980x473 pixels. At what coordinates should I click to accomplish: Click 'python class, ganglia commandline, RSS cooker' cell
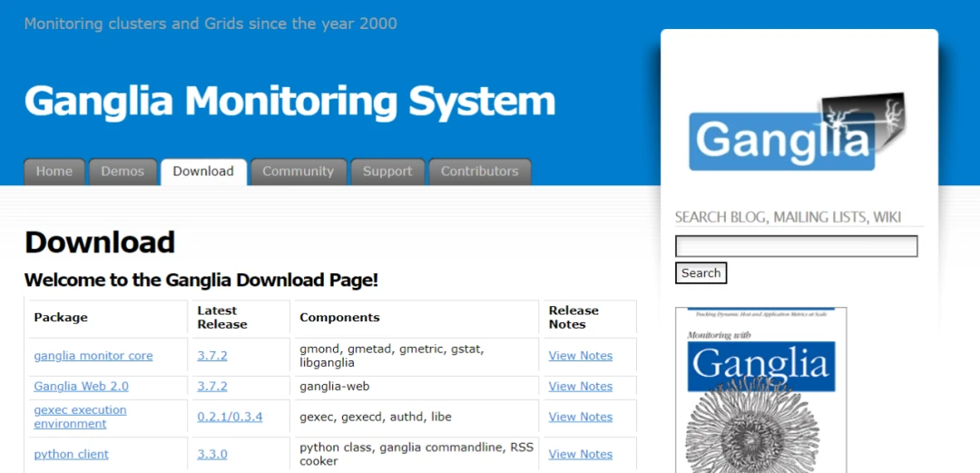tap(416, 454)
